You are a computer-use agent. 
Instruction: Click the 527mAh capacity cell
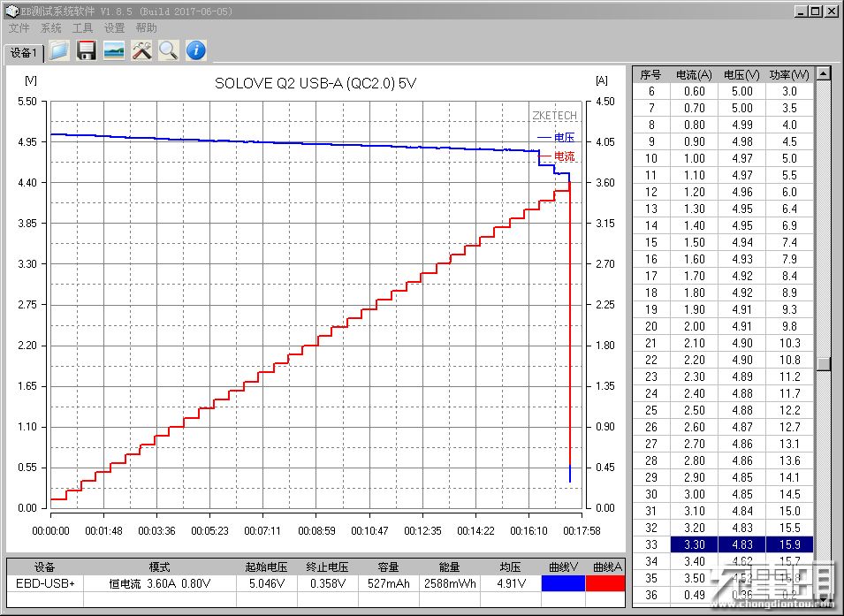point(388,583)
